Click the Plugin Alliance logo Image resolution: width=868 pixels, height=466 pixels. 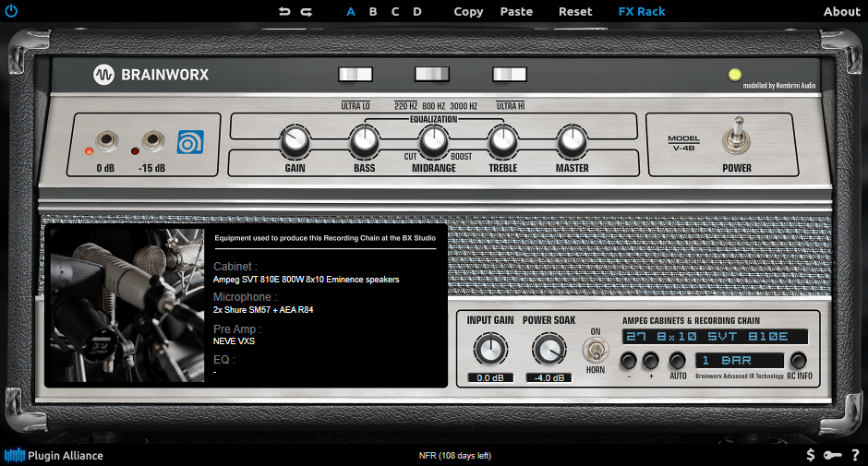point(54,455)
